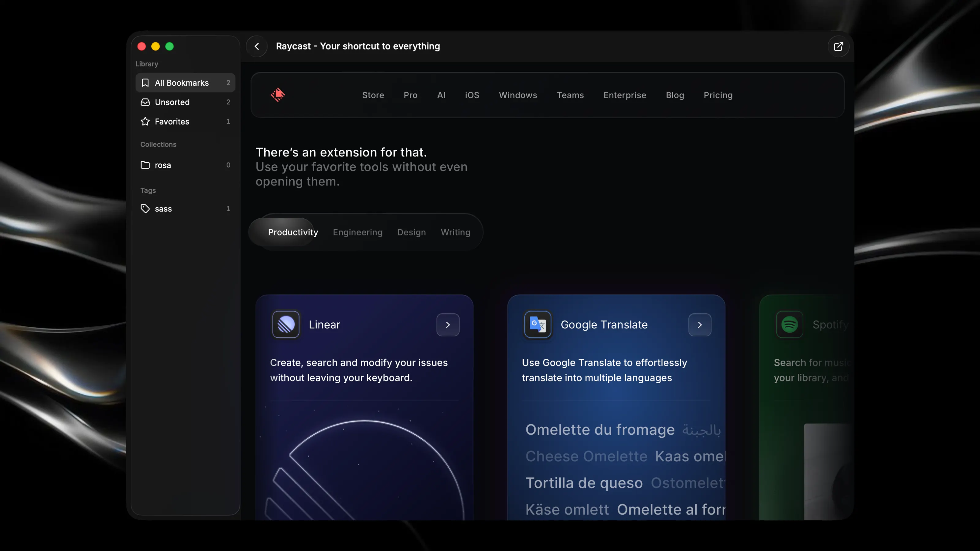Go back with the left chevron button
The height and width of the screenshot is (551, 980).
coord(257,46)
